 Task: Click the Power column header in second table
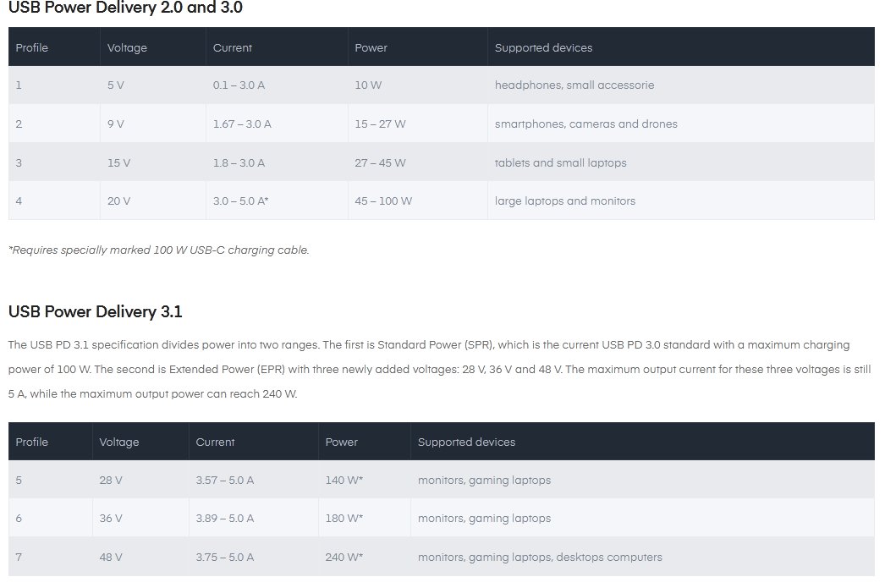coord(341,442)
